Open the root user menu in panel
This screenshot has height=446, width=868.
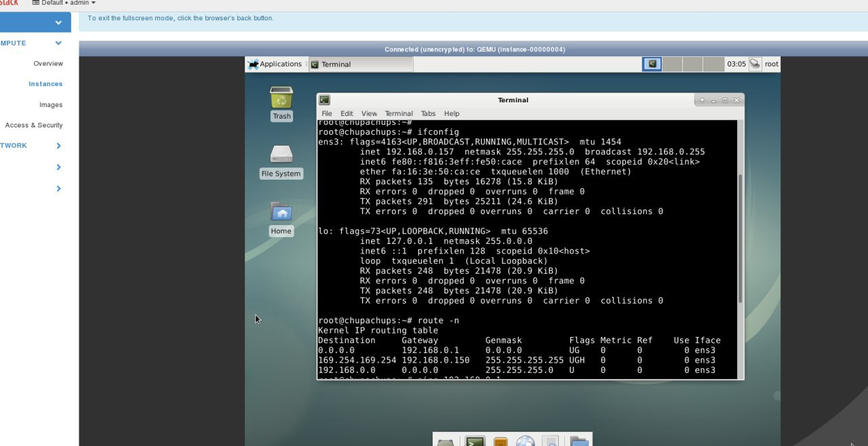pyautogui.click(x=772, y=64)
